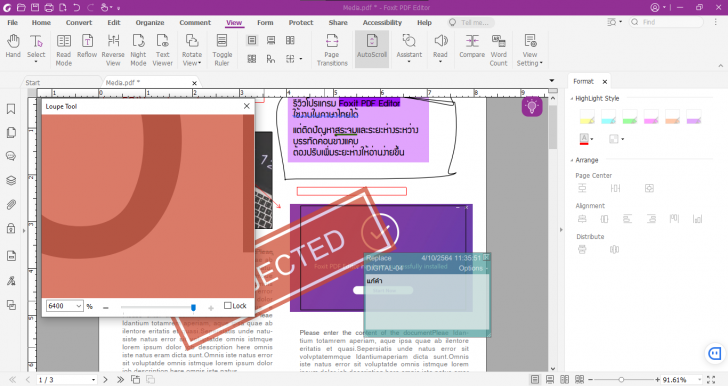Open the Security side panel
This screenshot has height=386, width=728.
coord(11,228)
